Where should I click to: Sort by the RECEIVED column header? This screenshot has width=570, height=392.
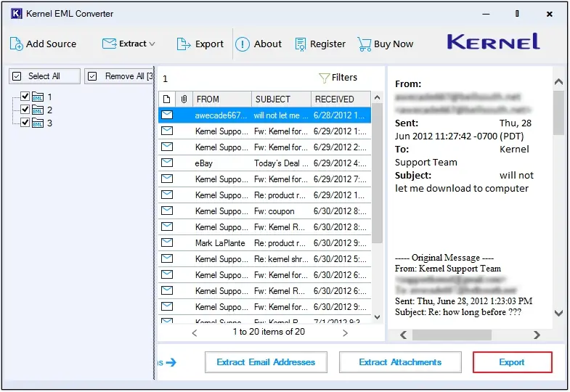click(341, 99)
